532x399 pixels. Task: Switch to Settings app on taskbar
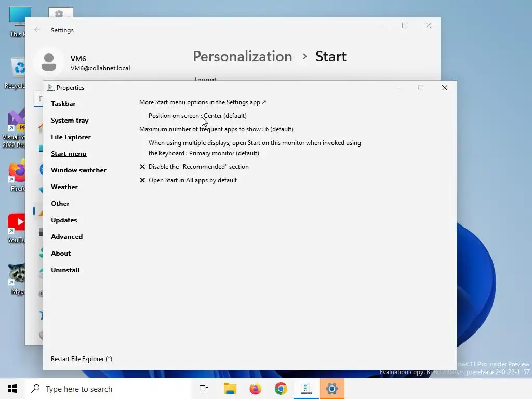tap(332, 389)
